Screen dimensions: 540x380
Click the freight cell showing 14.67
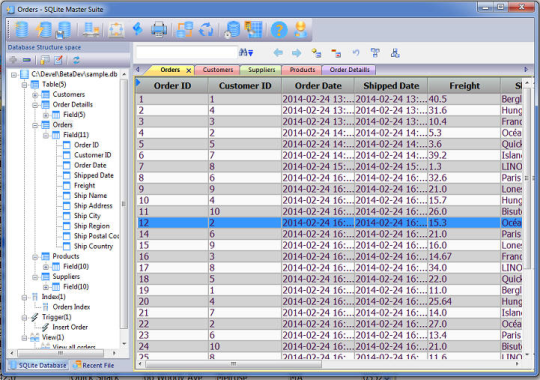click(464, 256)
